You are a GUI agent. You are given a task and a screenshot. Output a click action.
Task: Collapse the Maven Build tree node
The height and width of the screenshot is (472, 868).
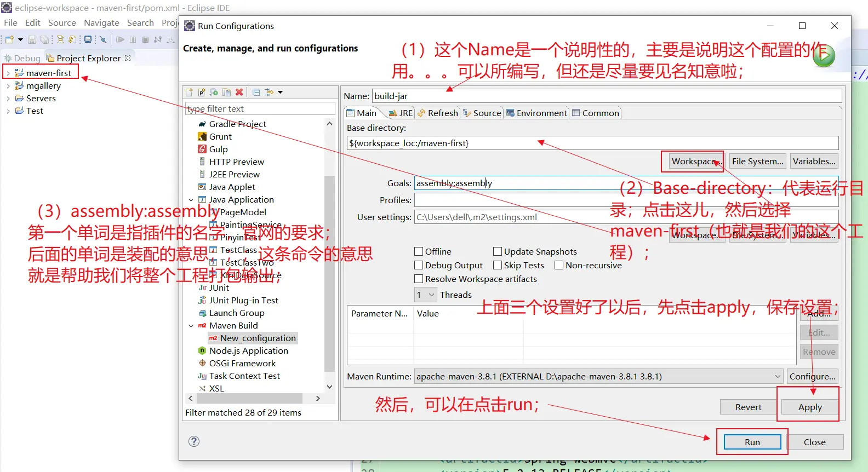[x=191, y=326]
